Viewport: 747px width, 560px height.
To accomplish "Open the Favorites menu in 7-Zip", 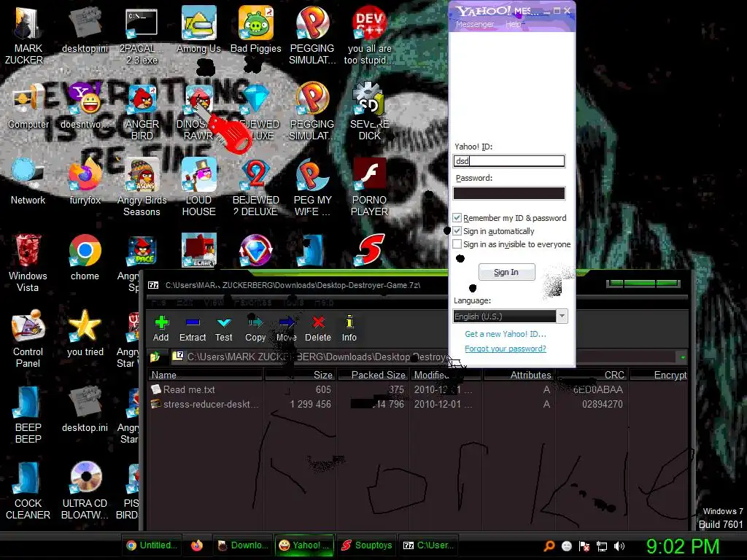I will [x=253, y=302].
